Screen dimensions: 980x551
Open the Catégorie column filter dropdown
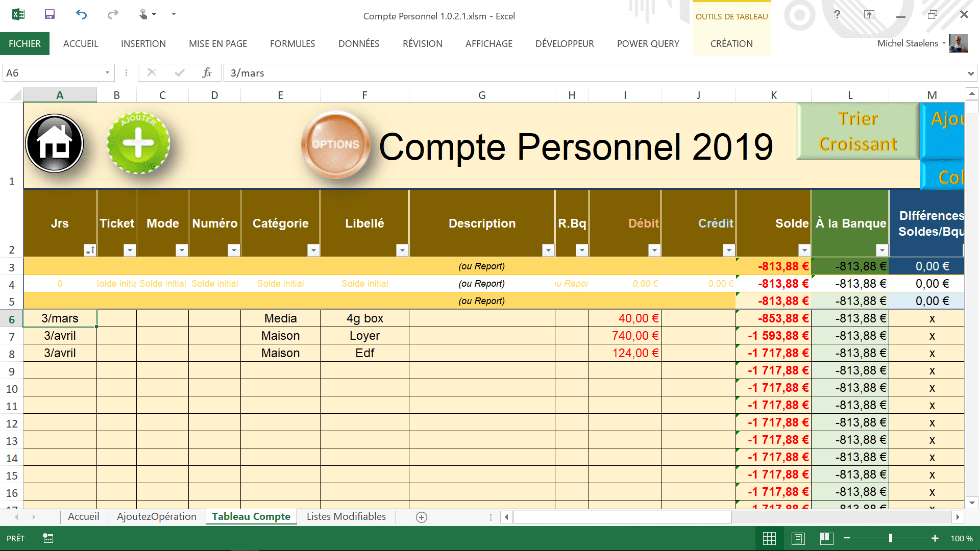313,250
